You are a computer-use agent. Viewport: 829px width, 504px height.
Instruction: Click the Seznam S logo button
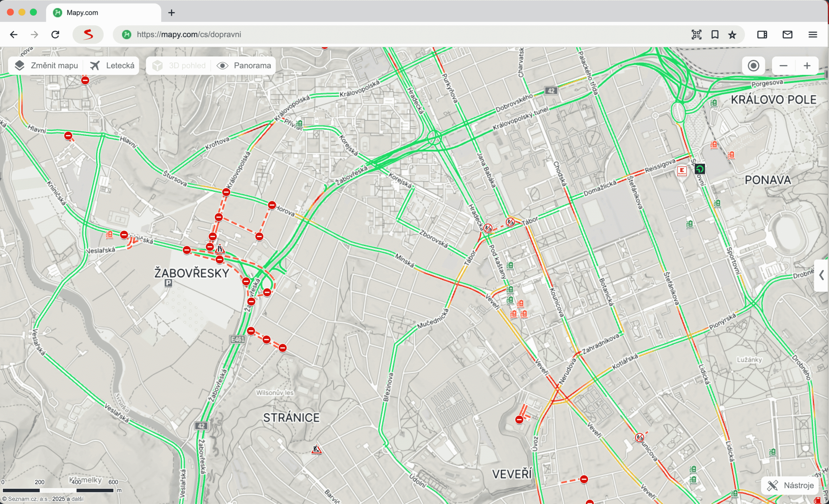click(x=88, y=34)
